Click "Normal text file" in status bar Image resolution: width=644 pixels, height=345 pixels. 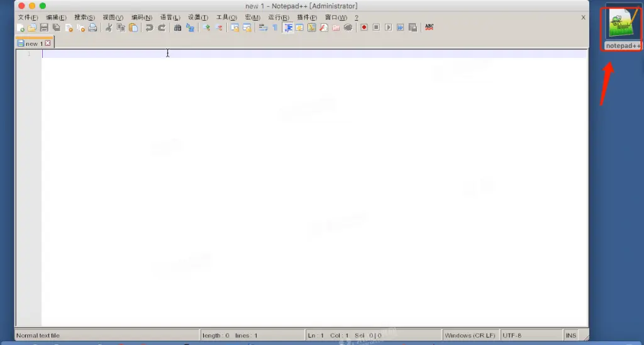pos(38,336)
